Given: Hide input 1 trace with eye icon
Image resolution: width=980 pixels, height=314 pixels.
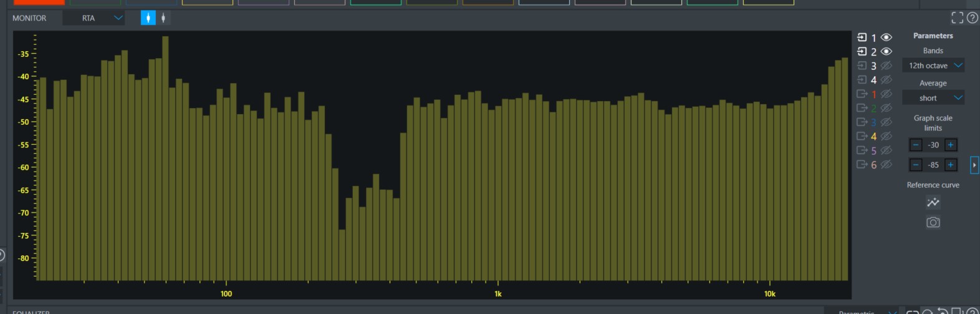Looking at the screenshot, I should pyautogui.click(x=886, y=37).
